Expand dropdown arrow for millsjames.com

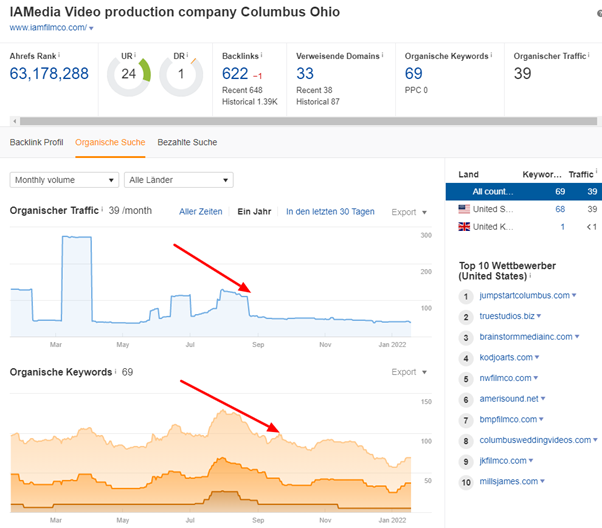coord(542,482)
